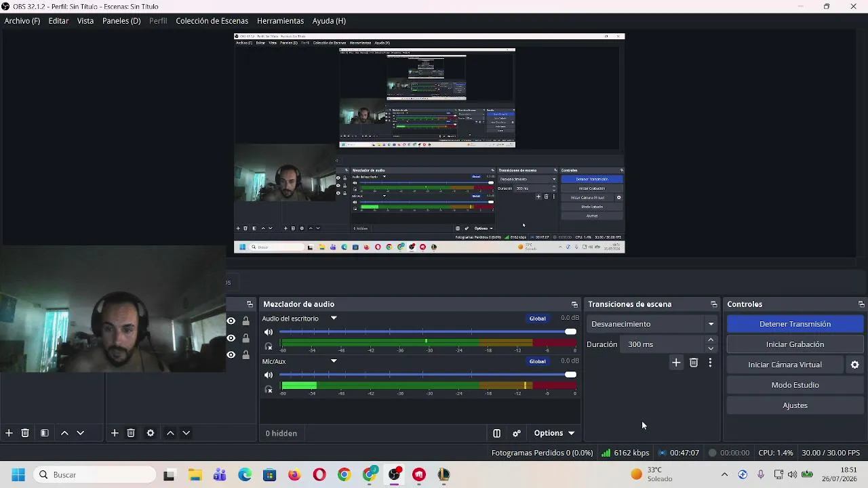The height and width of the screenshot is (488, 868).
Task: Hide the bottom source using eye icon
Action: 231,355
